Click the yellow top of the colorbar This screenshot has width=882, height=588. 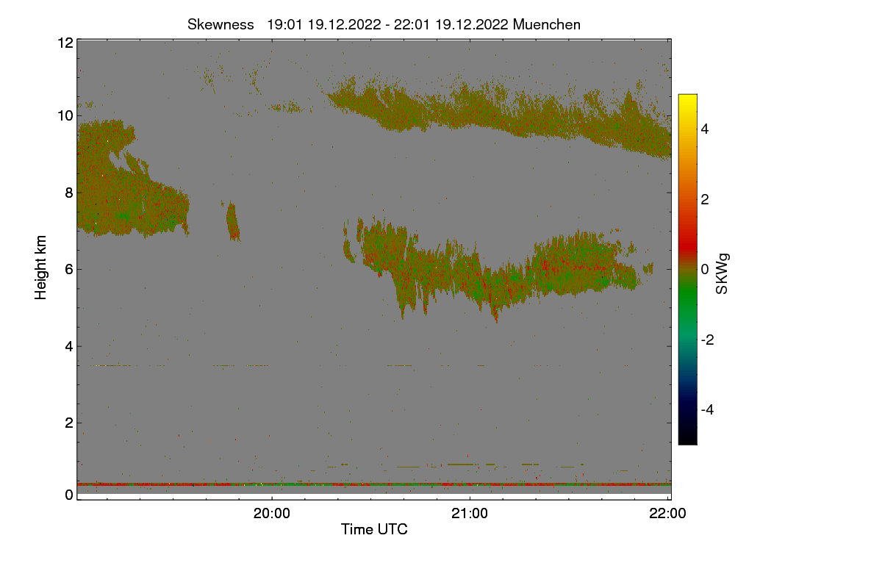point(687,100)
